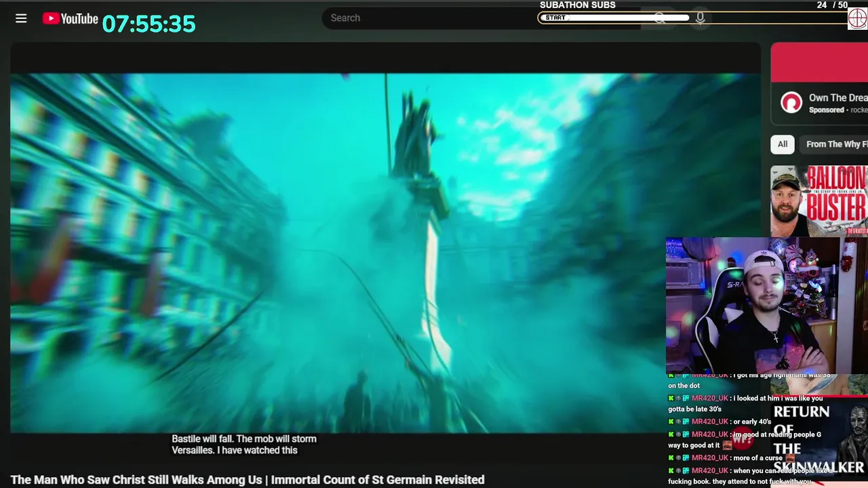Click the sponsored ad circular logo
Screen dimensions: 868x488
(791, 103)
